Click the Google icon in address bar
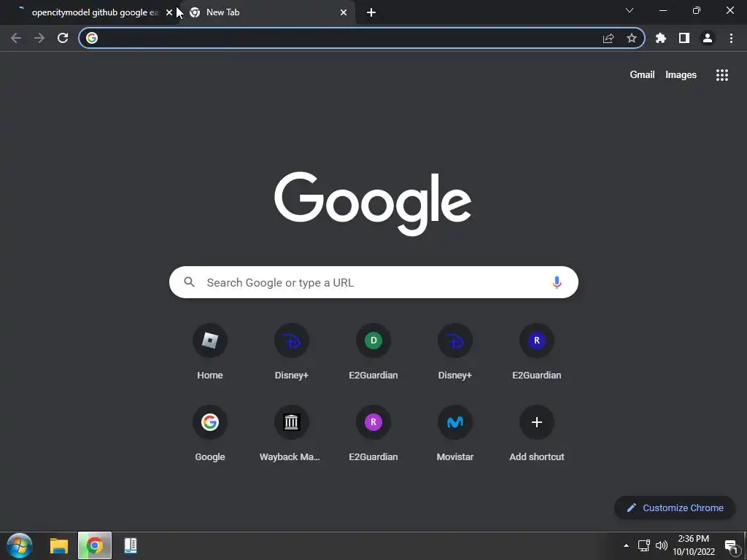 tap(92, 38)
